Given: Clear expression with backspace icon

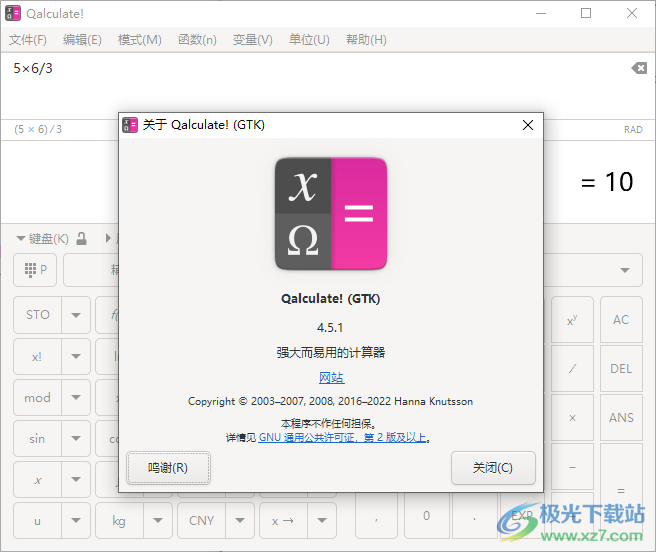Looking at the screenshot, I should click(639, 68).
